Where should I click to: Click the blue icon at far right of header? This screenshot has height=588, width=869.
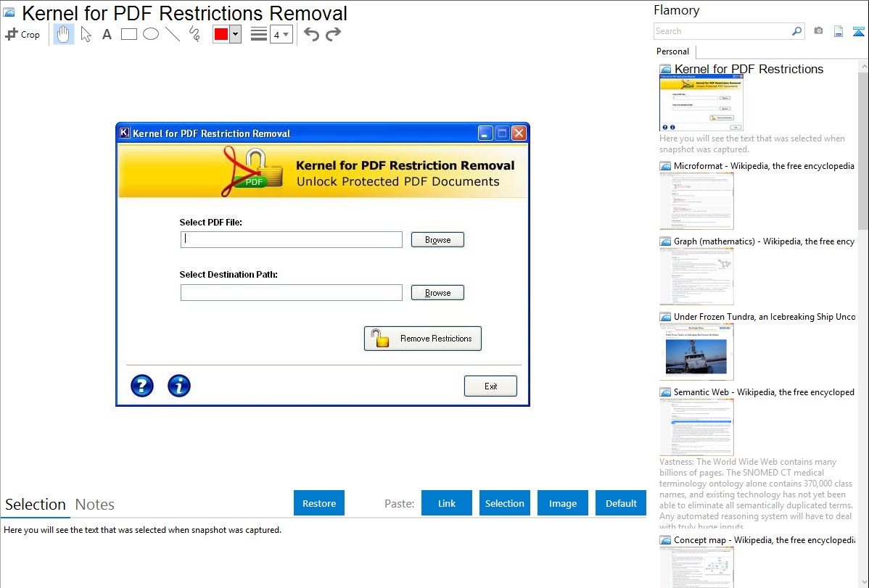pos(858,31)
